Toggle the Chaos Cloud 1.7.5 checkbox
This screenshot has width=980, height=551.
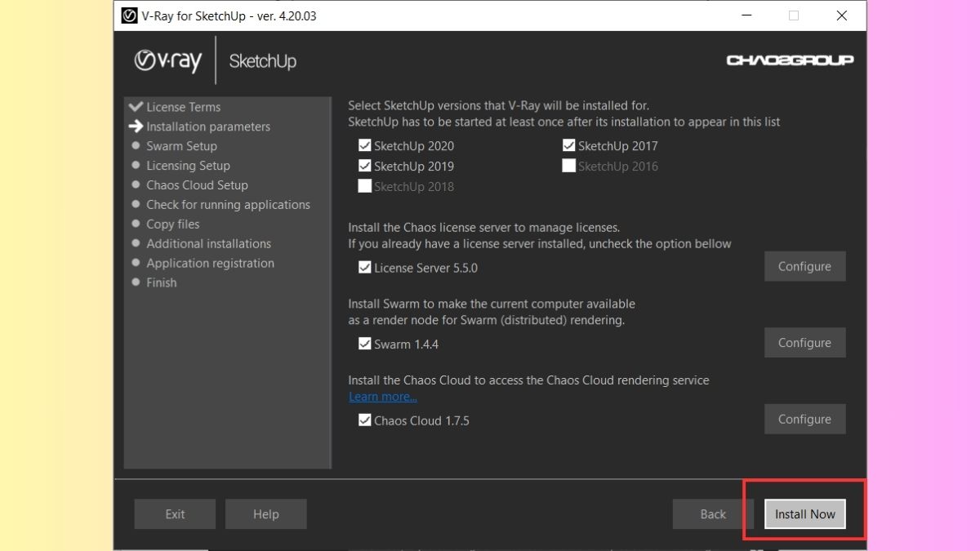click(365, 420)
